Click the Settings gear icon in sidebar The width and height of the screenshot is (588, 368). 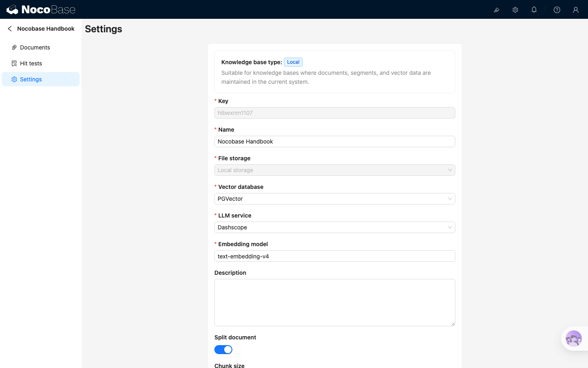coord(14,79)
